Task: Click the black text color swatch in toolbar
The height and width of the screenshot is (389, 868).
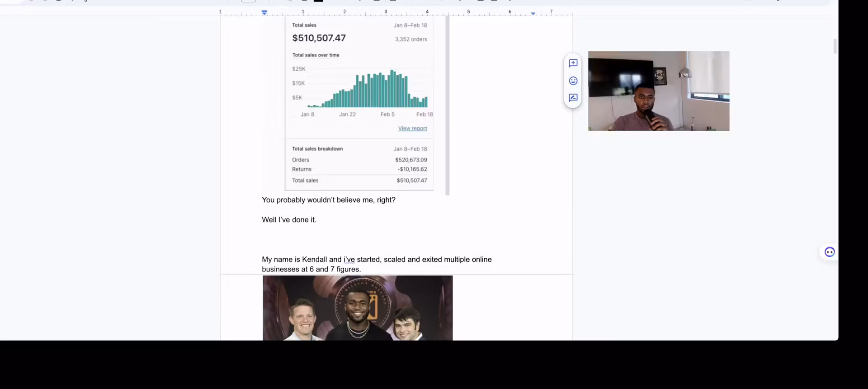Action: pos(318,1)
